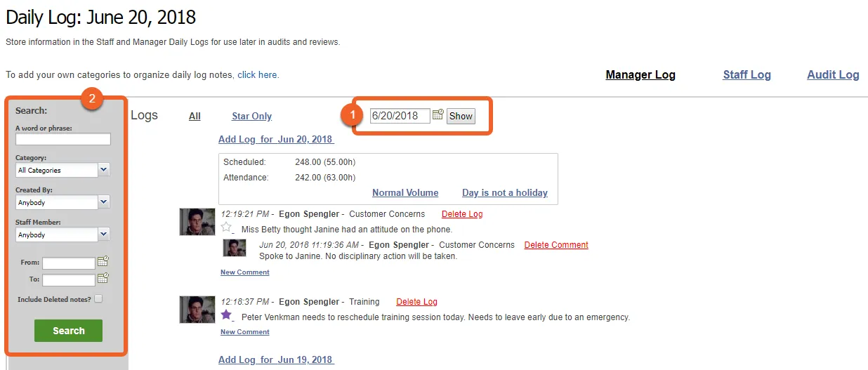Click the To date input field

click(x=68, y=280)
